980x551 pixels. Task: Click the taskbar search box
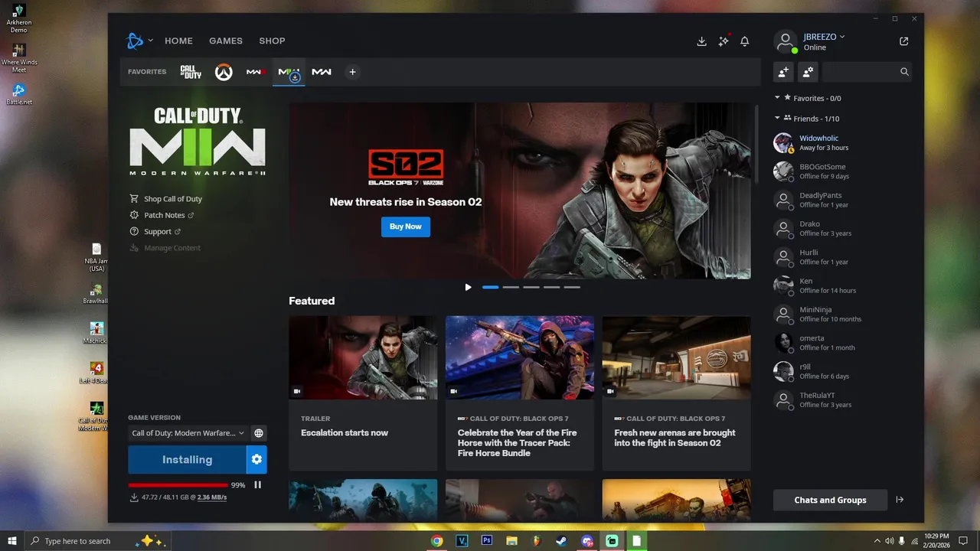tap(97, 540)
